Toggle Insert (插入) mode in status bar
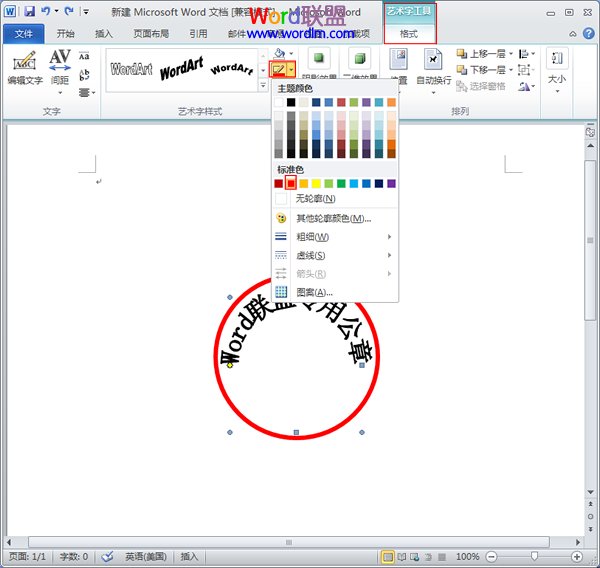Image resolution: width=600 pixels, height=568 pixels. click(189, 556)
